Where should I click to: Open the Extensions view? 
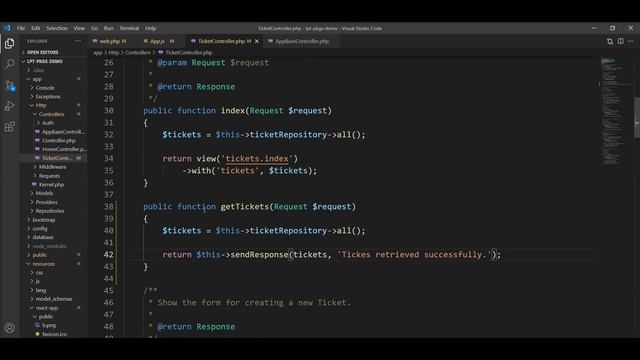(9, 127)
